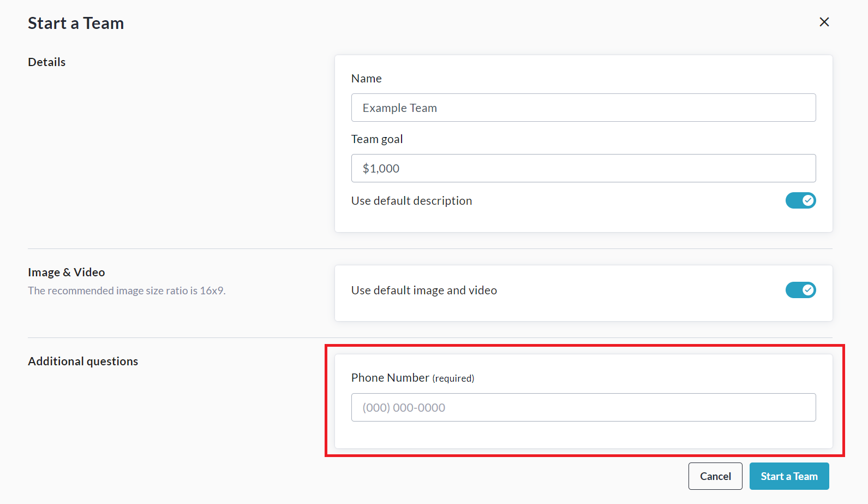Click the (required) marker beside Phone Number
This screenshot has width=868, height=504.
pyautogui.click(x=453, y=378)
